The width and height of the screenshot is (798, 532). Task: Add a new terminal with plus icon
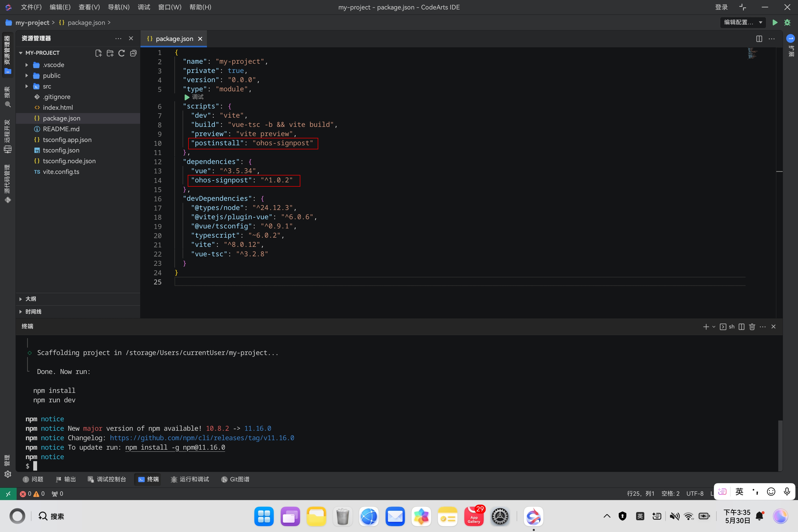pos(706,327)
